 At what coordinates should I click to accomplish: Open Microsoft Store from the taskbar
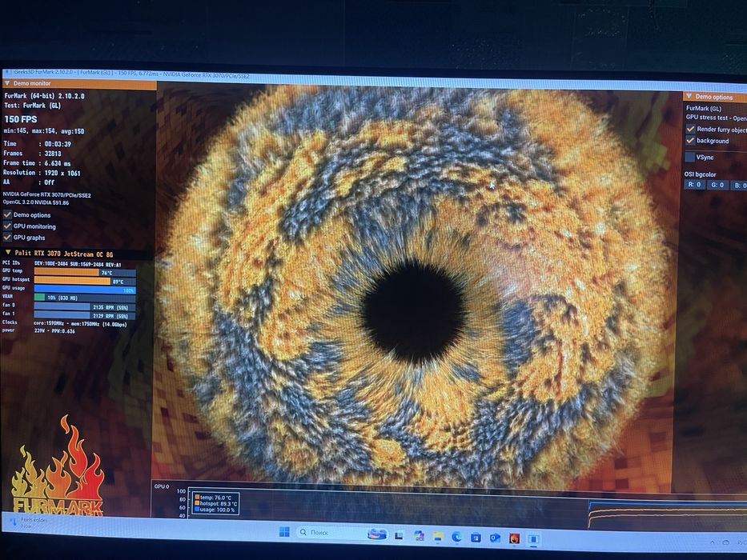pyautogui.click(x=476, y=538)
